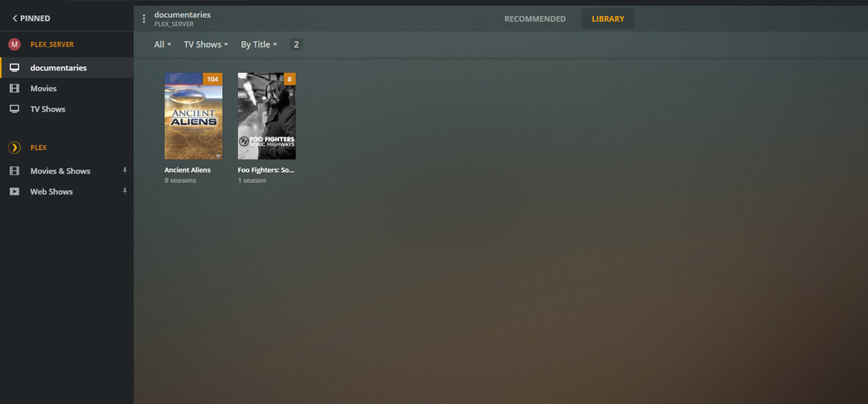Screen dimensions: 868x404
Task: Toggle pin for Web Shows
Action: [125, 191]
